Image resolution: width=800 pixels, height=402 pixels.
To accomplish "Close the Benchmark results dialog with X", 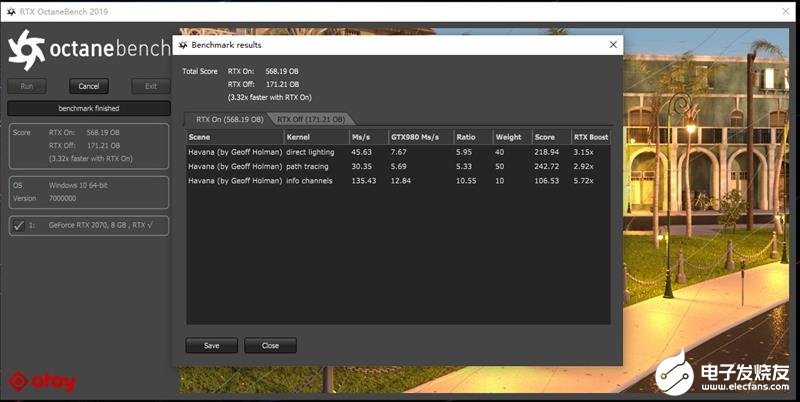I will point(613,45).
